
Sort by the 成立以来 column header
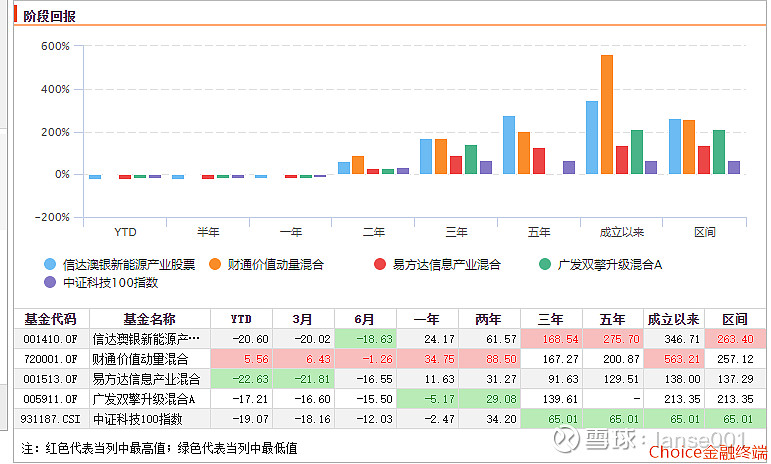pos(674,319)
